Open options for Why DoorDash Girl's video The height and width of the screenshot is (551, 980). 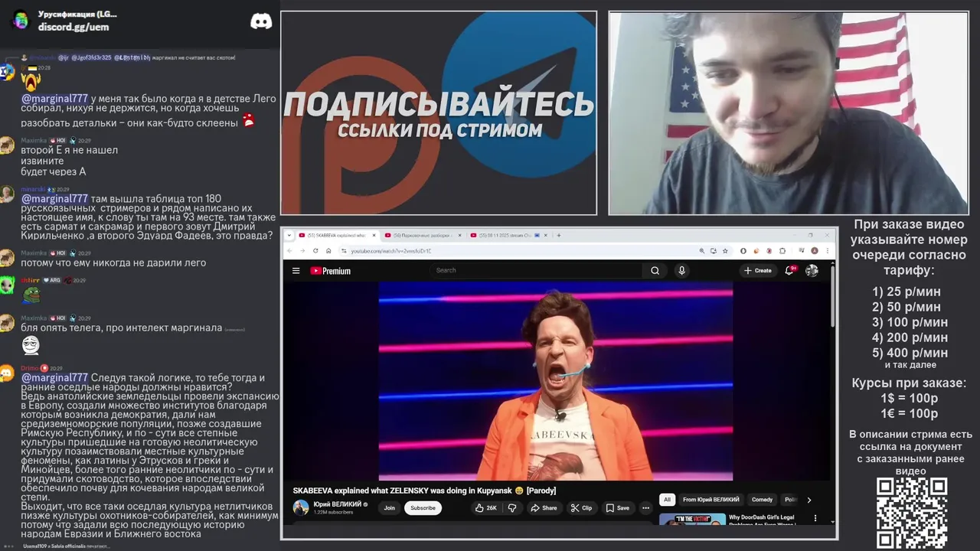coord(815,519)
